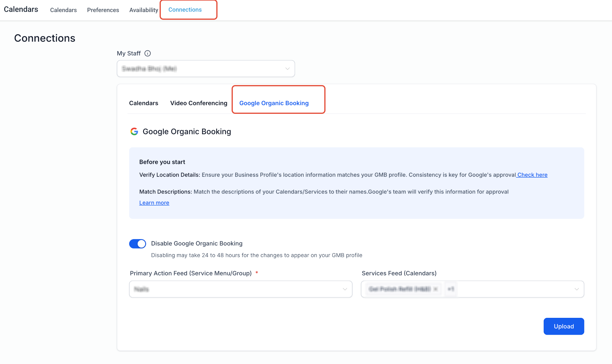Click the Before you start heading
This screenshot has width=612, height=364.
pyautogui.click(x=162, y=162)
